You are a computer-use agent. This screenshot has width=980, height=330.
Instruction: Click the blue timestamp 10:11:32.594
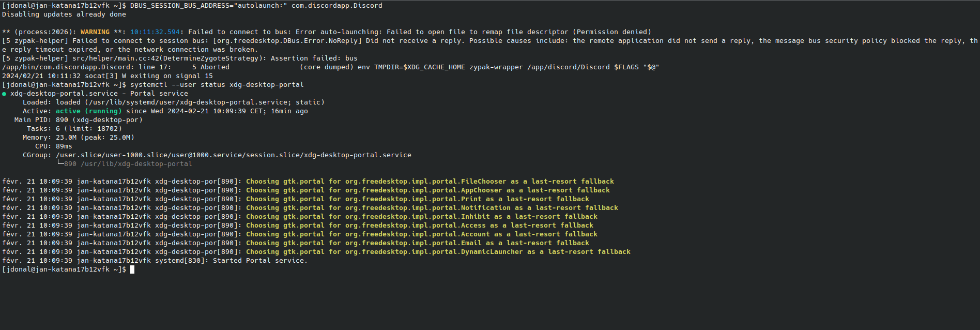click(155, 32)
